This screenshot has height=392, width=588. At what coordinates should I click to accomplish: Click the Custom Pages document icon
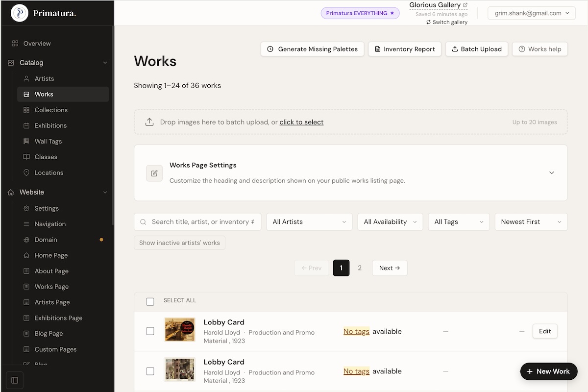coord(26,349)
